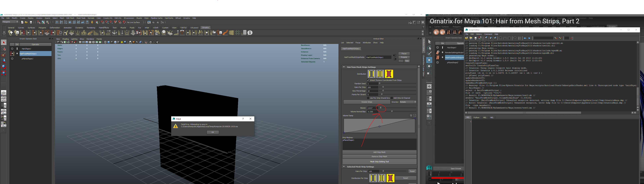644x184 pixels.
Task: Click the Add Hair shelf icon
Action: point(10,33)
